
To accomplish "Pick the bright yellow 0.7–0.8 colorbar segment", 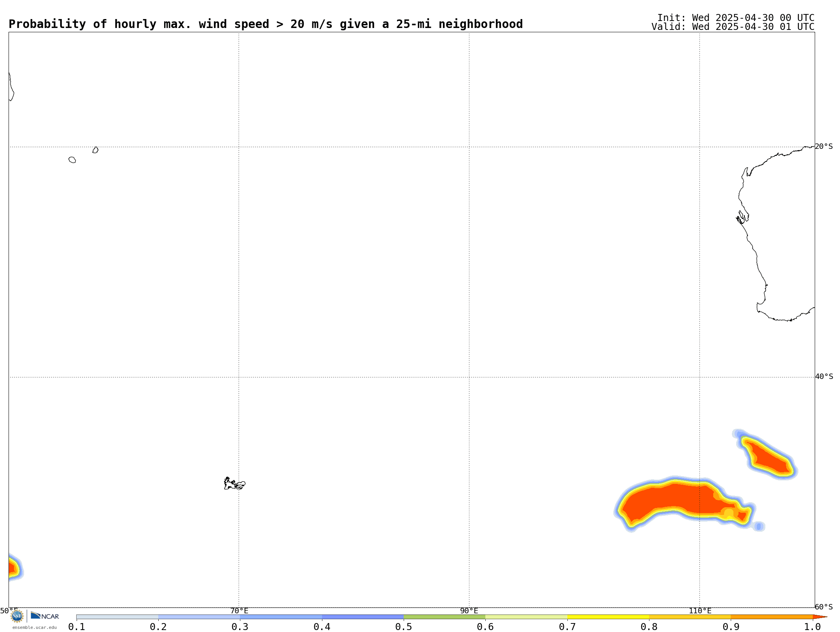I will coord(608,617).
